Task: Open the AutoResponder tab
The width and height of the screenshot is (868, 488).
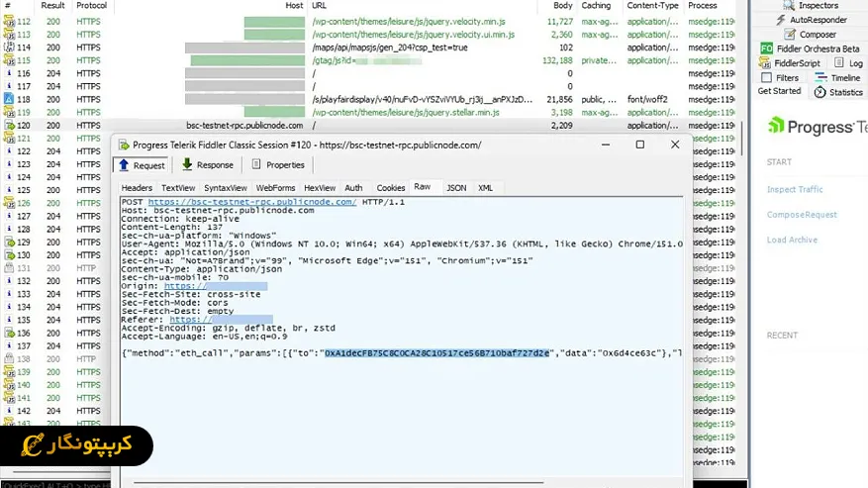Action: [x=811, y=20]
